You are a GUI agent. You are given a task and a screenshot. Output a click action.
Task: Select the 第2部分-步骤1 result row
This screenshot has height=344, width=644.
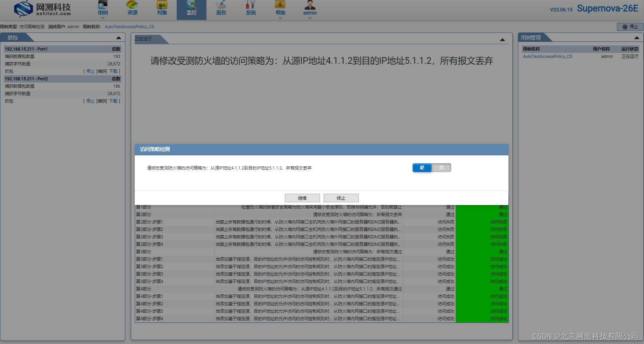pyautogui.click(x=322, y=222)
